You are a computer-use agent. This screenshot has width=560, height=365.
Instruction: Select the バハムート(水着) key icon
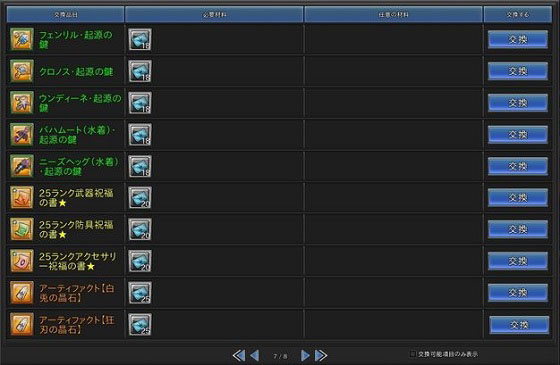click(x=22, y=134)
